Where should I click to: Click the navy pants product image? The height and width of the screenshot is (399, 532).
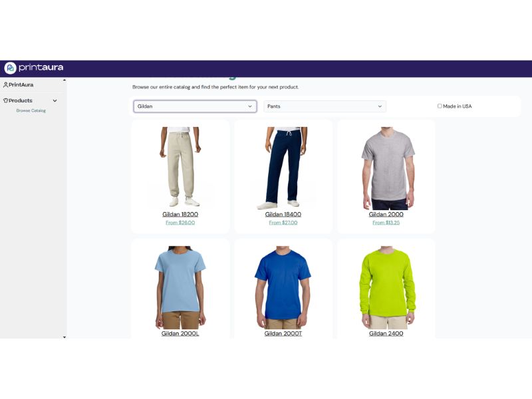point(283,168)
